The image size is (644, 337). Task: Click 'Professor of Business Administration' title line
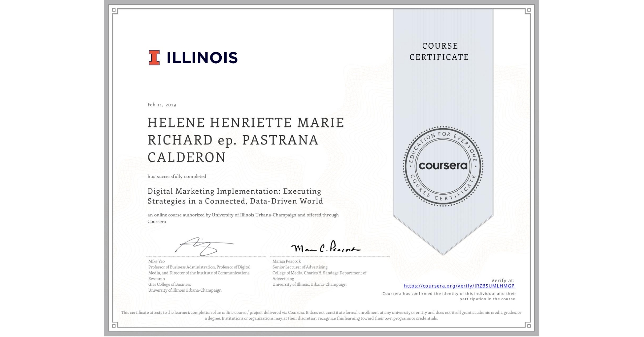(x=199, y=267)
